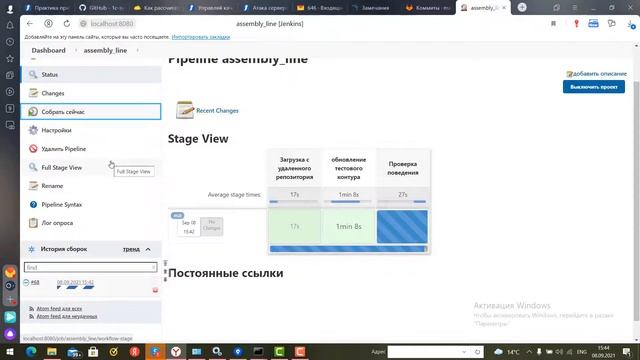Open Alice assistant purple icon in sidebar
This screenshot has width=640, height=360.
[x=10, y=334]
